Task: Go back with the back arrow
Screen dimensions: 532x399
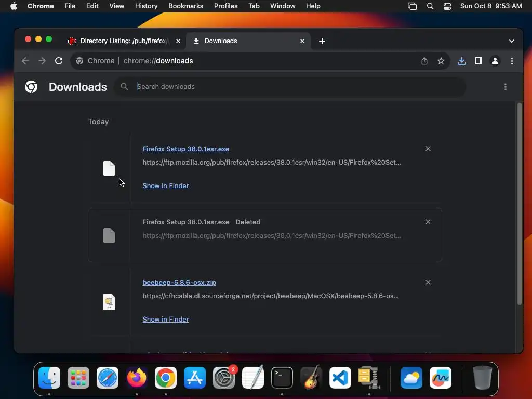Action: [25, 61]
